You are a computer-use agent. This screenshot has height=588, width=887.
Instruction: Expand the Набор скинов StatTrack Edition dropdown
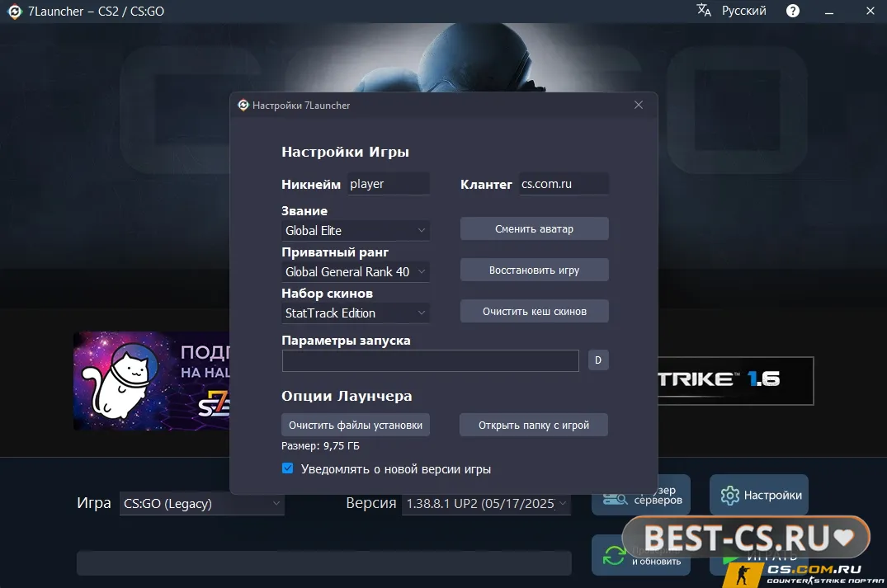point(356,313)
